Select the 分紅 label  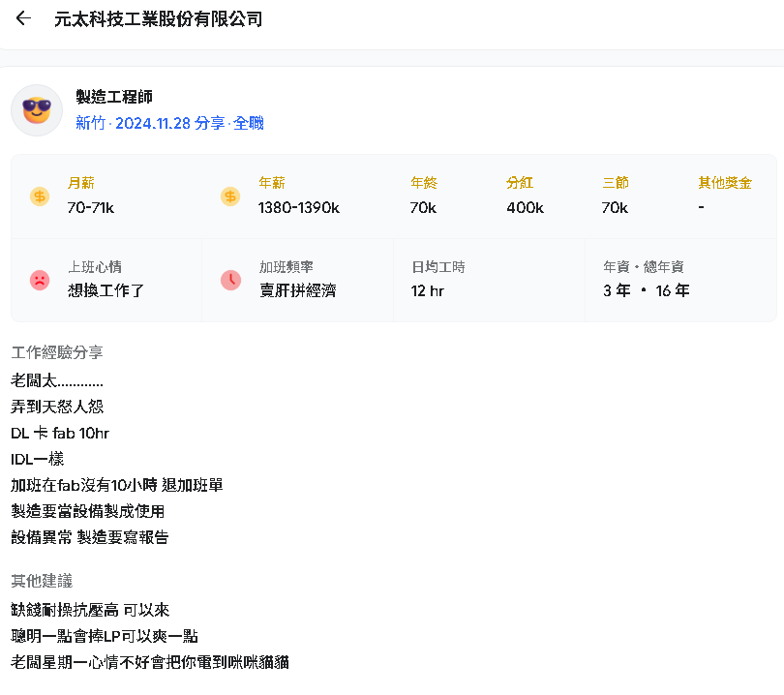click(x=520, y=183)
